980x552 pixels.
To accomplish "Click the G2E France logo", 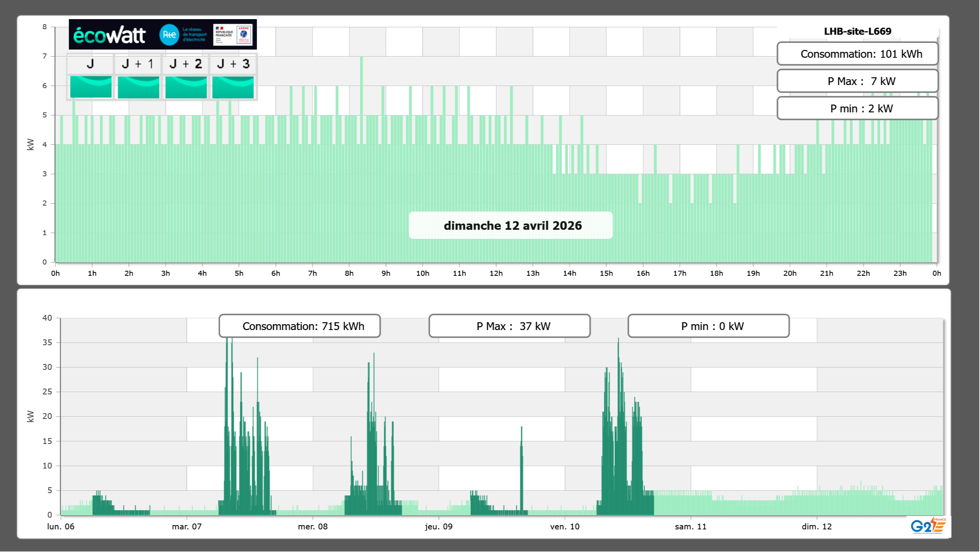I will point(928,525).
